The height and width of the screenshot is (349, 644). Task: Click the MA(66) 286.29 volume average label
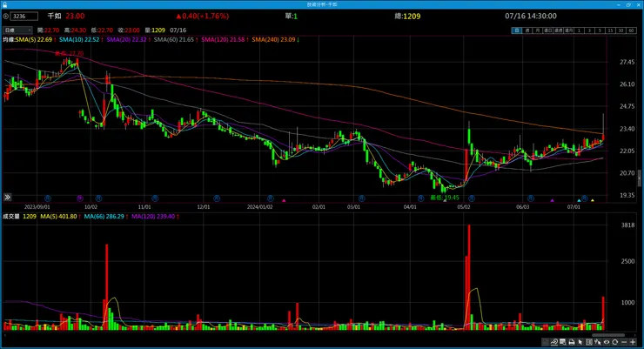coord(106,217)
